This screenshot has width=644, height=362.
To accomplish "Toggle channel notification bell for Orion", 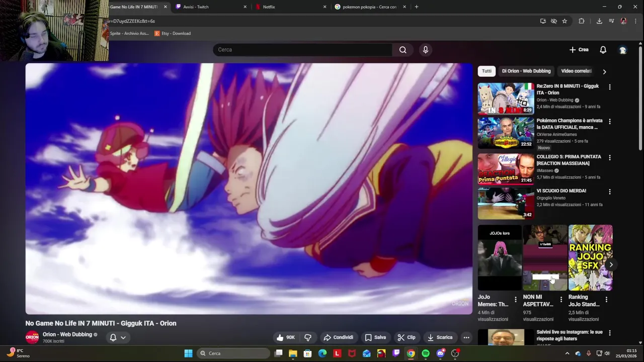I will (113, 337).
